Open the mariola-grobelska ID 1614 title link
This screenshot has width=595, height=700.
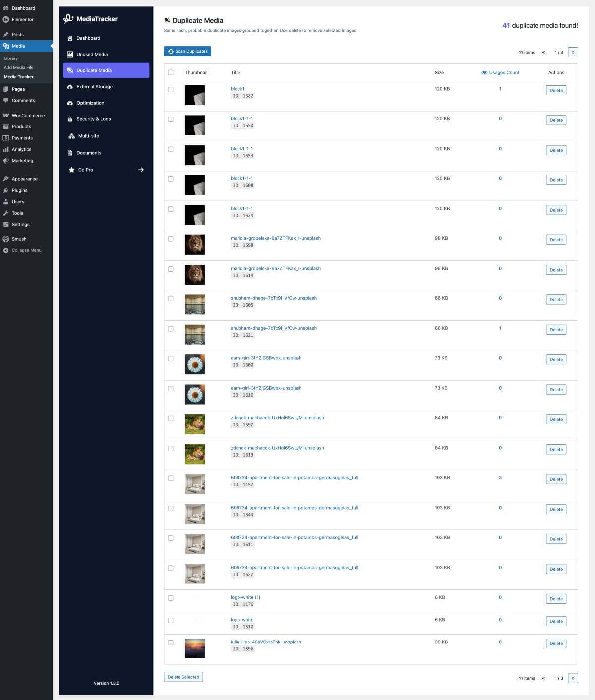pyautogui.click(x=276, y=268)
